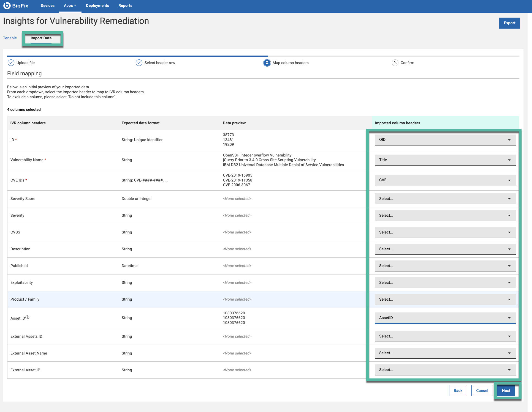Open the Severity Score Select dropdown
This screenshot has height=412, width=532.
[445, 199]
